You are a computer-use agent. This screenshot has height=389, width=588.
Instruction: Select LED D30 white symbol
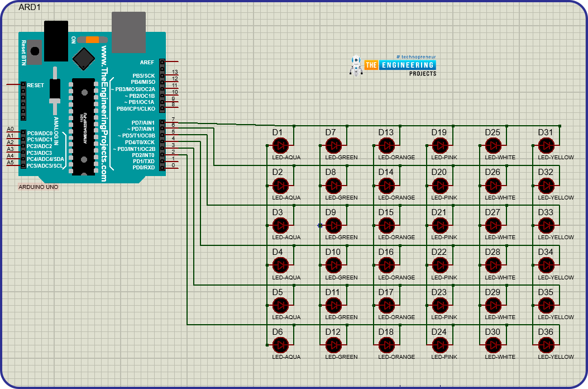[x=494, y=345]
